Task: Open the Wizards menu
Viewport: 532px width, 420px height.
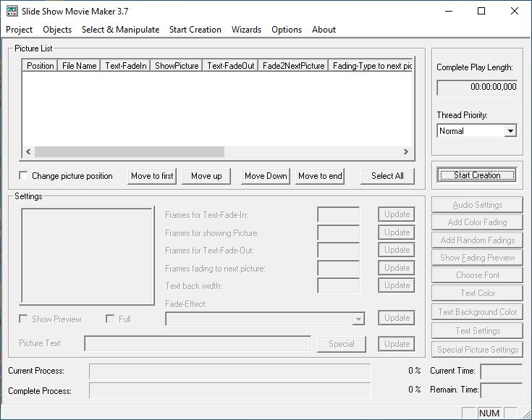Action: (x=246, y=30)
